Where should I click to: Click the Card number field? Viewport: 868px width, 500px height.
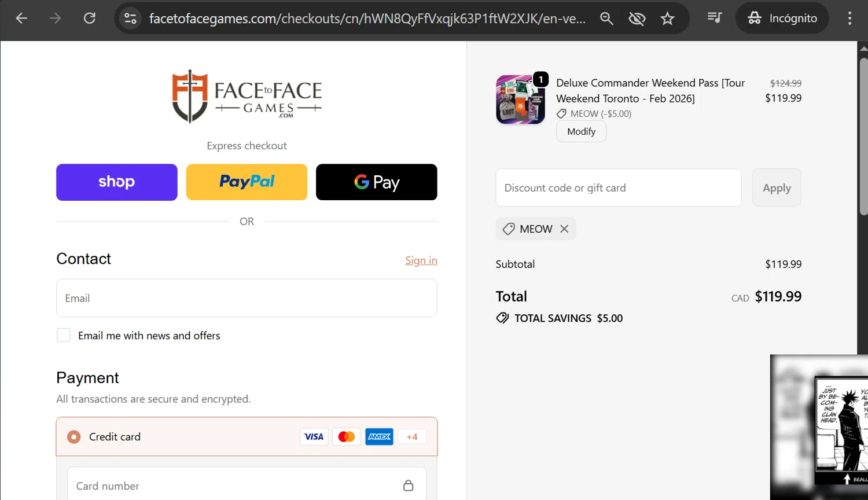247,486
